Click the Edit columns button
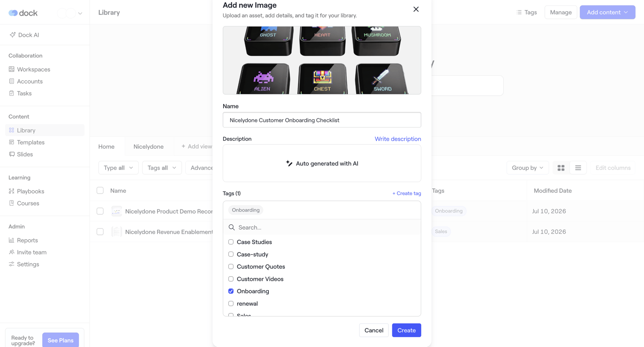Viewport: 644px width, 347px height. (613, 168)
